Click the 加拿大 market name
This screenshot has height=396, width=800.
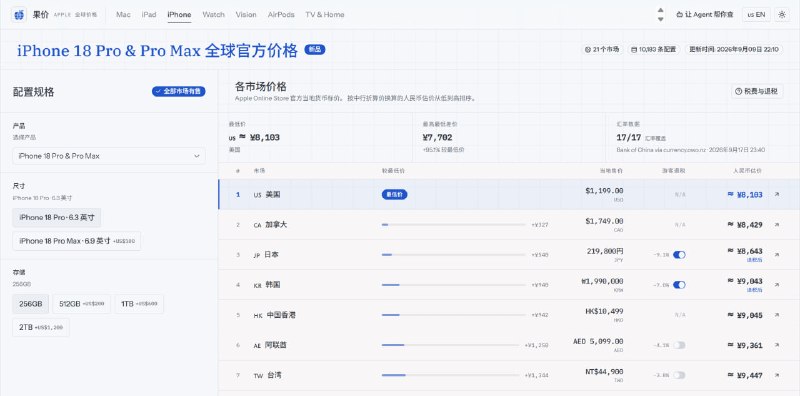click(x=276, y=225)
